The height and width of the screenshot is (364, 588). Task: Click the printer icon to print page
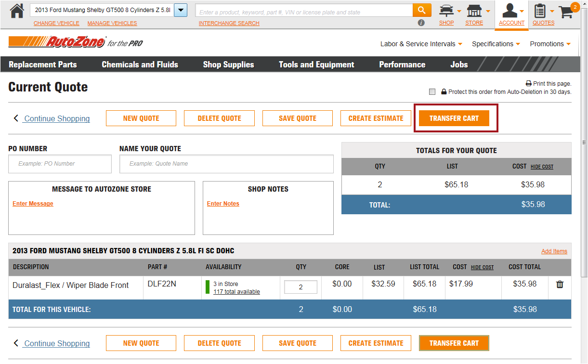pos(529,84)
